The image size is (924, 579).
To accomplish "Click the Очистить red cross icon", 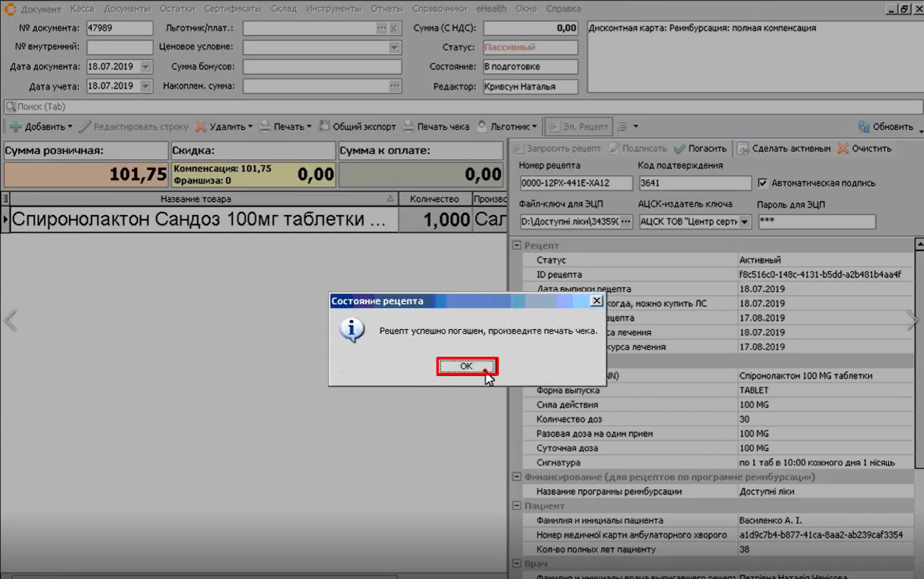I will pos(843,148).
